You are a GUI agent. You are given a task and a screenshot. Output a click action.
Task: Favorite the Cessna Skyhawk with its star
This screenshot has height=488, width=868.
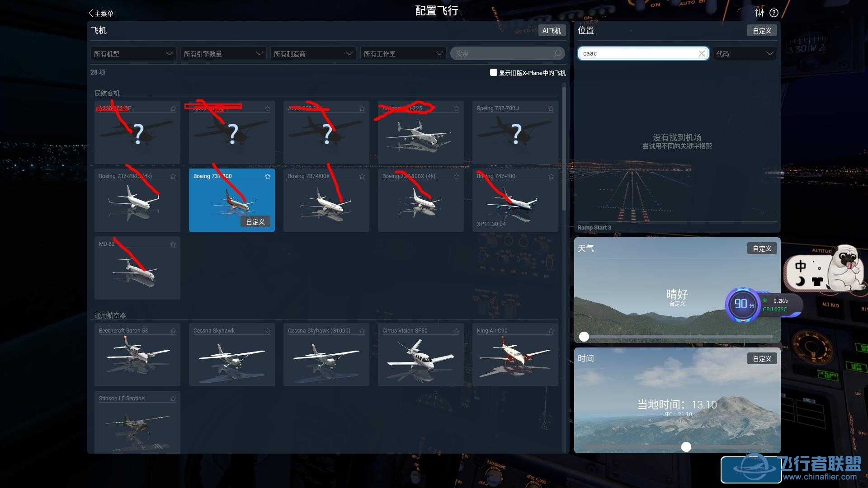268,331
